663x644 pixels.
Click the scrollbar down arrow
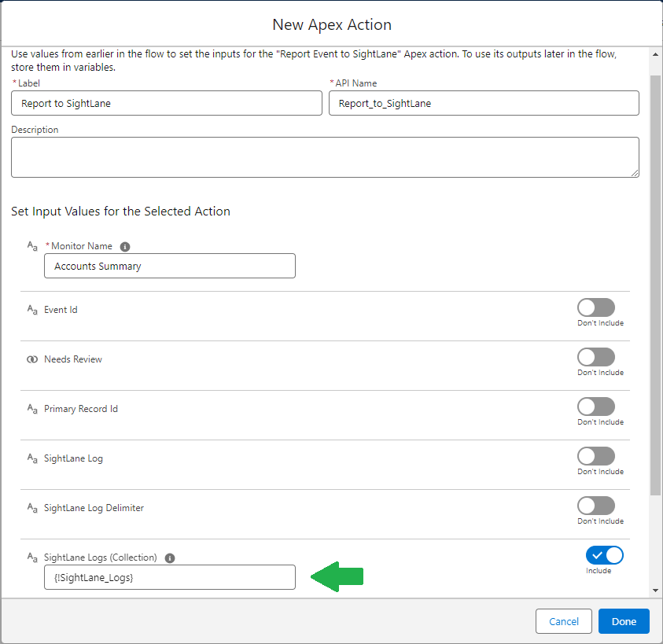(655, 591)
